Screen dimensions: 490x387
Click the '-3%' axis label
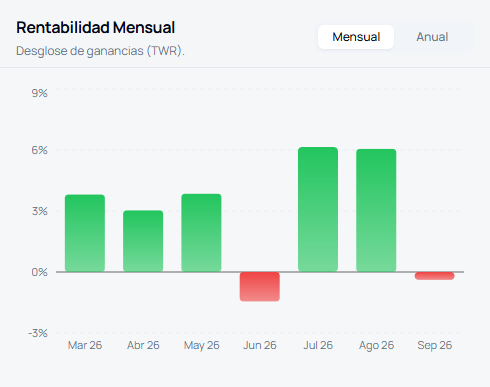pos(38,333)
